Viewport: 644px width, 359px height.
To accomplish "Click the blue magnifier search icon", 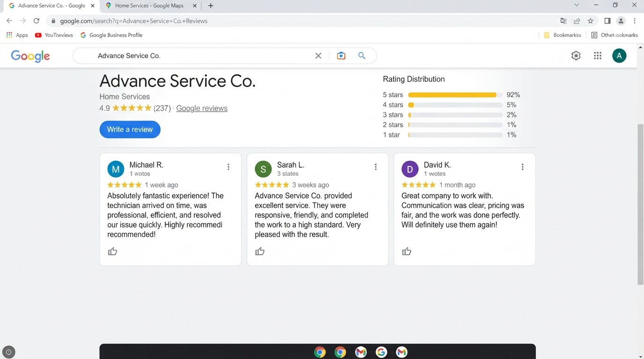I will (x=362, y=56).
